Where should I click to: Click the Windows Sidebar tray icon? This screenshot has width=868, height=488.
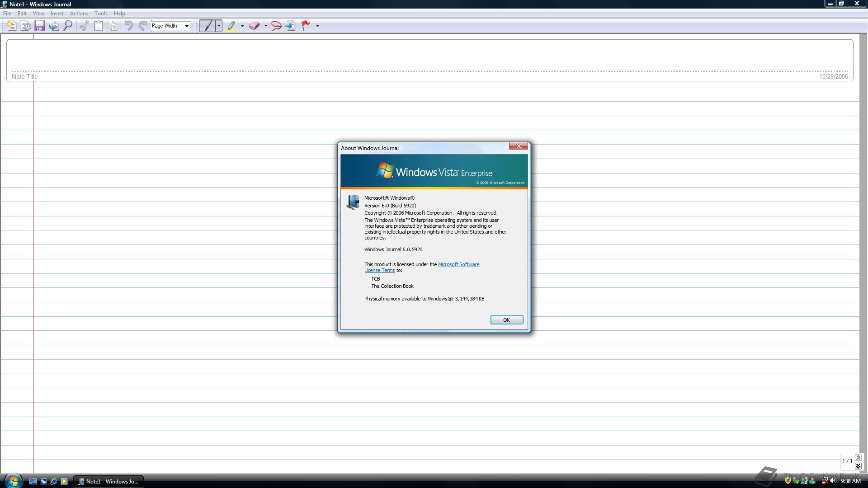[x=804, y=480]
